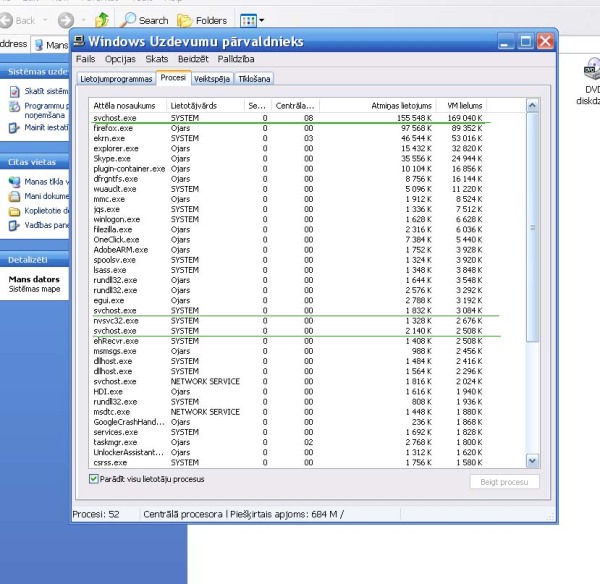Open the Opcijas menu
600x584 pixels.
[120, 59]
